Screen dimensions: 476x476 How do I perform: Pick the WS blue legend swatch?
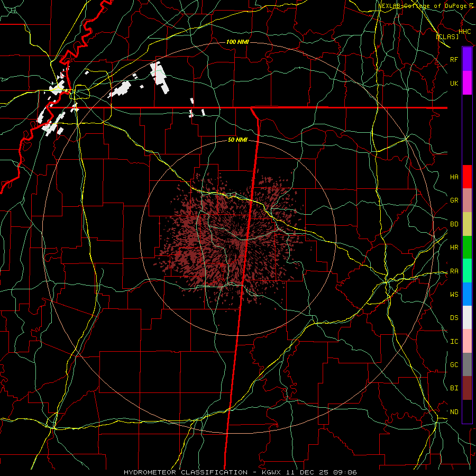[467, 294]
